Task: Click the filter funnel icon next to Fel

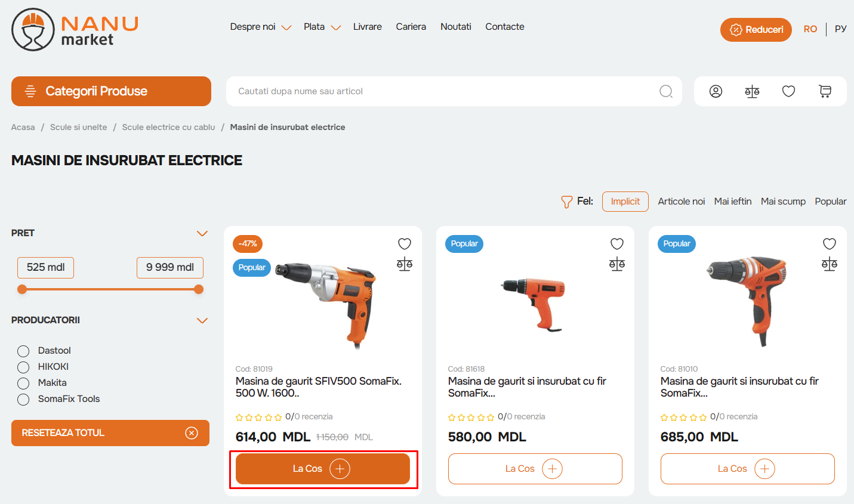Action: click(566, 202)
